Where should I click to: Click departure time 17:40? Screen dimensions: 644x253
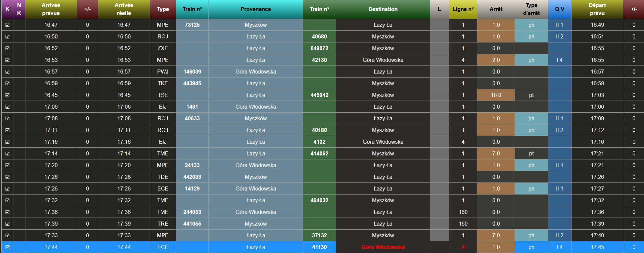(x=597, y=236)
